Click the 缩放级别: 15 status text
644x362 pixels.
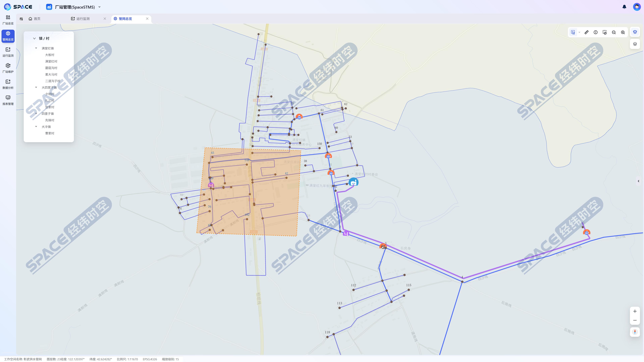170,359
